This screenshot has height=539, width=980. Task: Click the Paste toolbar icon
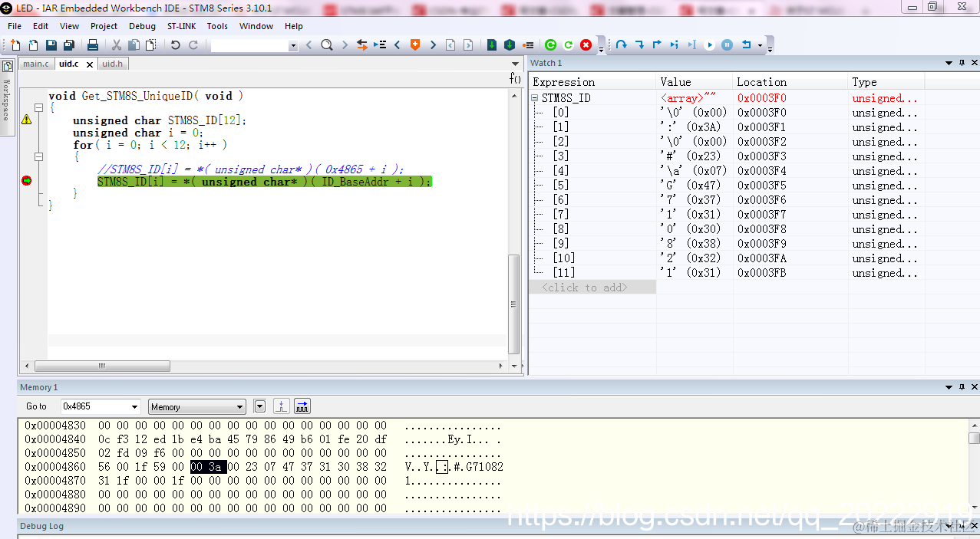click(150, 45)
